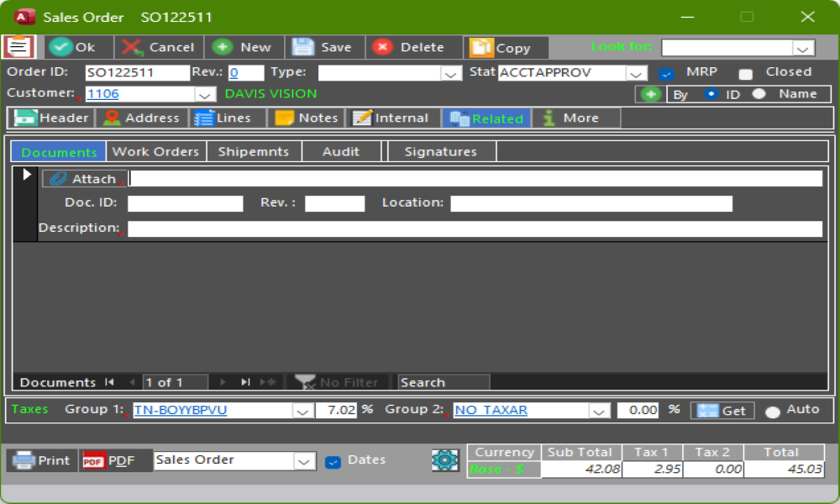Click the Description input field
This screenshot has height=504, width=840.
point(475,228)
